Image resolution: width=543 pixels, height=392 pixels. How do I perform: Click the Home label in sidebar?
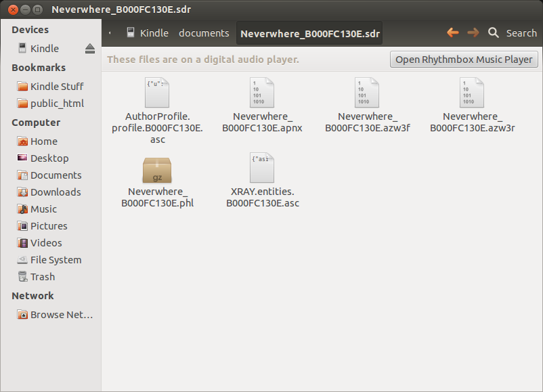coord(44,141)
